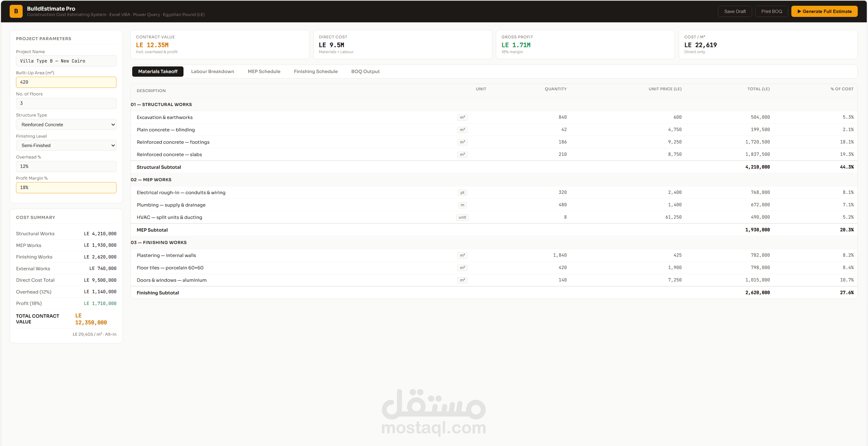Click the m³ badge for Reinforced concrete slabs

[x=462, y=154]
